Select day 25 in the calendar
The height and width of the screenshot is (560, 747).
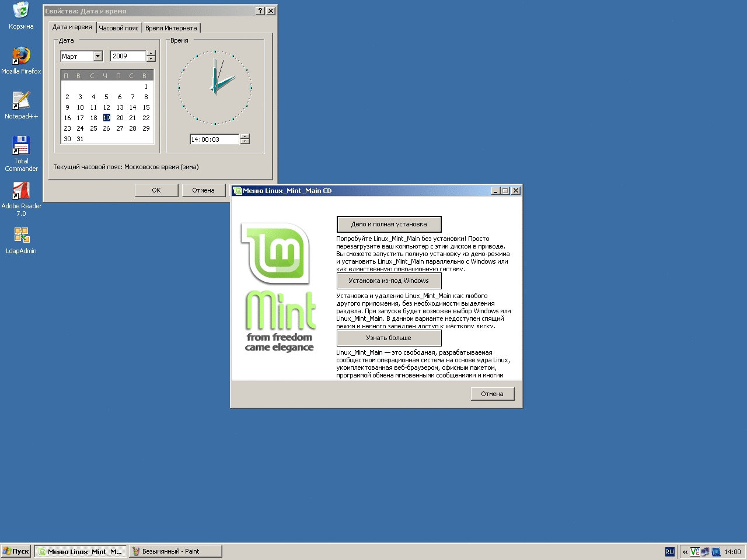coord(93,128)
